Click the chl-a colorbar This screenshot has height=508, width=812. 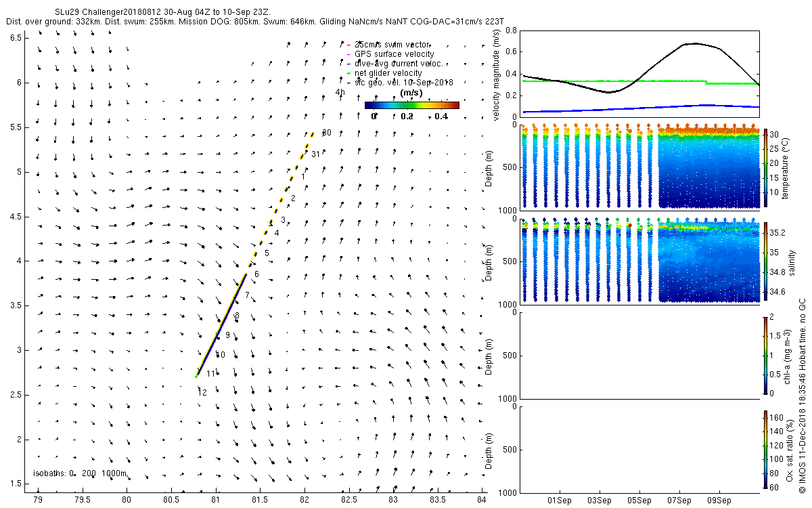pyautogui.click(x=765, y=355)
